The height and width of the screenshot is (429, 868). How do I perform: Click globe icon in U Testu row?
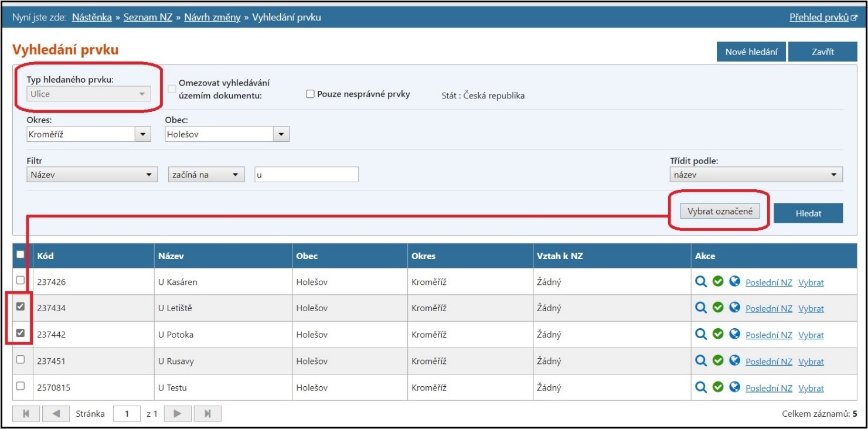(734, 387)
